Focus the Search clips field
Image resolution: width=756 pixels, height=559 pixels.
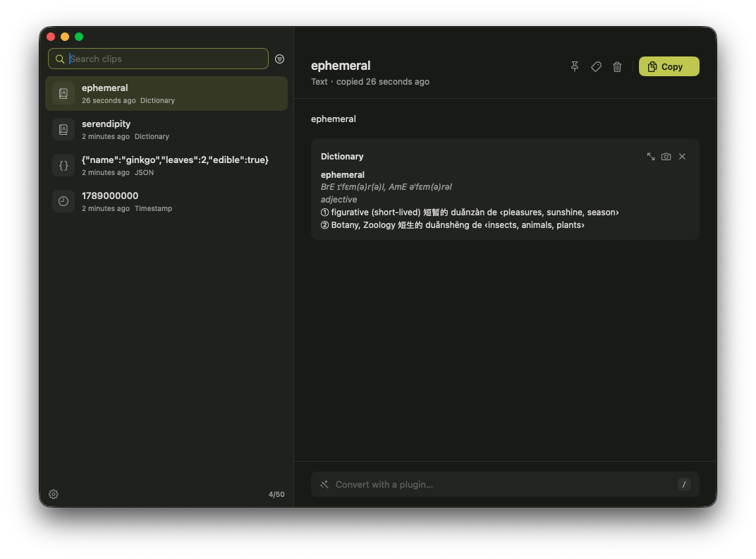158,59
